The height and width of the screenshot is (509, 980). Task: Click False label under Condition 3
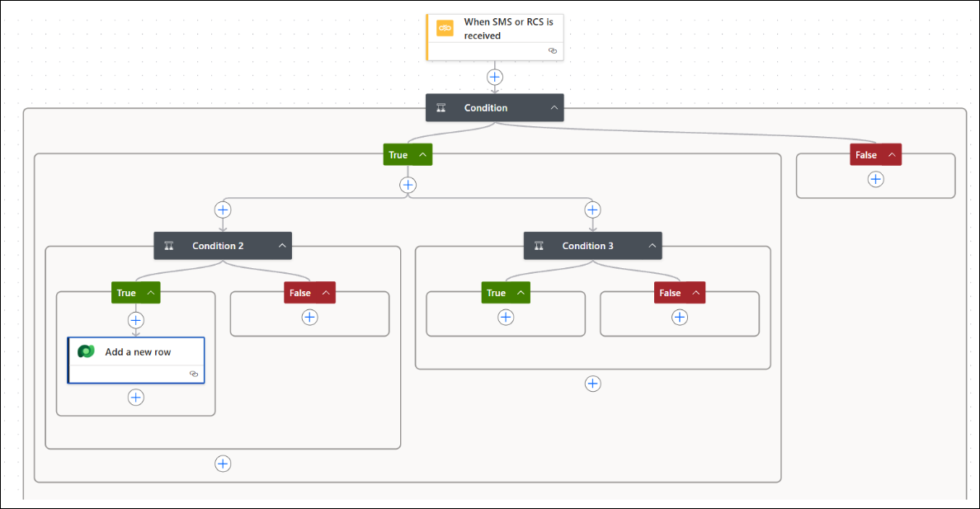(670, 293)
